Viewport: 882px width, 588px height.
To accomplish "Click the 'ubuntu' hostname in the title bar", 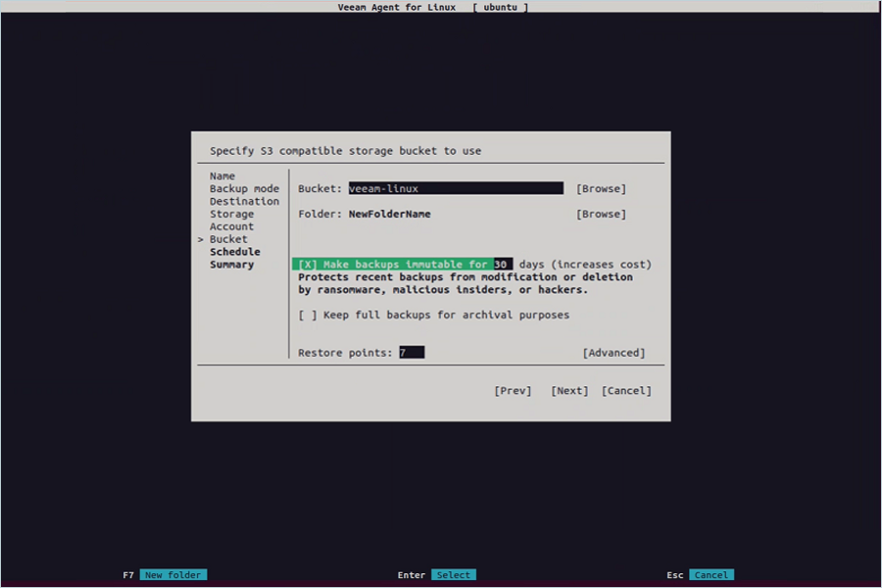I will click(x=500, y=7).
